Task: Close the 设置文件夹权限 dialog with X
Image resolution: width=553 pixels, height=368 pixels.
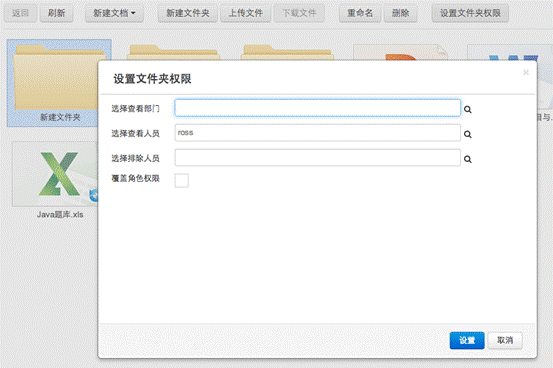Action: [525, 72]
